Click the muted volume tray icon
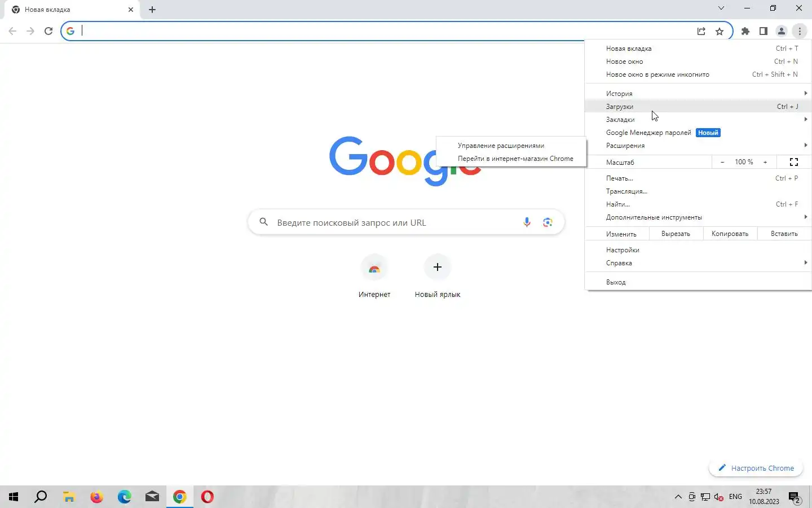 point(718,497)
